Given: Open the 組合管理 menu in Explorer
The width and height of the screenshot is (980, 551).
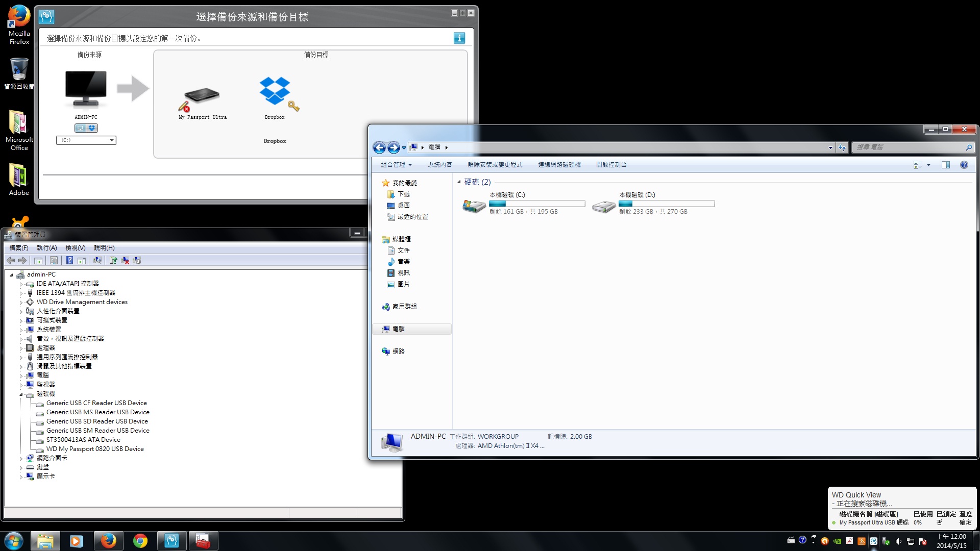Looking at the screenshot, I should coord(396,165).
